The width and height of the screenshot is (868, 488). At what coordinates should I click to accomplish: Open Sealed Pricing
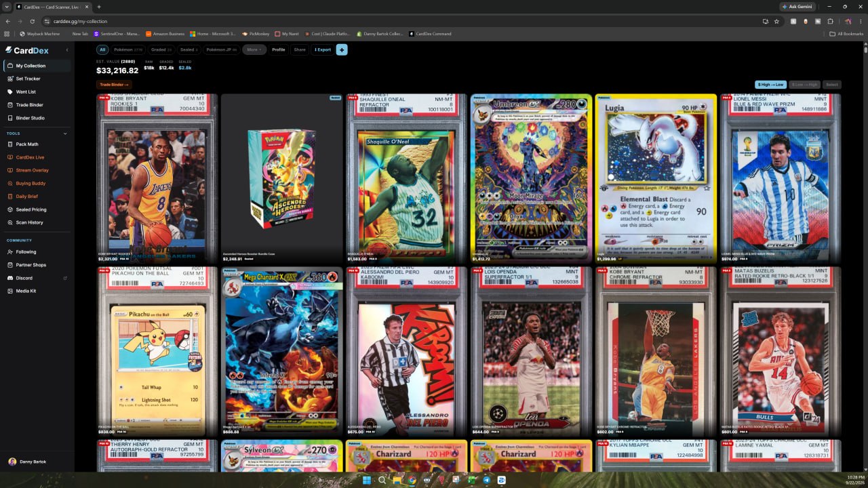point(37,209)
